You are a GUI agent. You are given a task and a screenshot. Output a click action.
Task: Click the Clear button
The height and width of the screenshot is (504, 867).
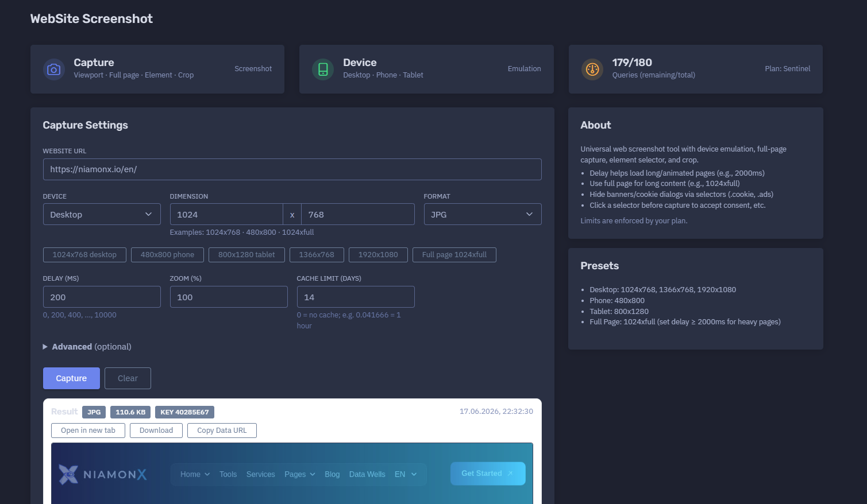coord(128,378)
